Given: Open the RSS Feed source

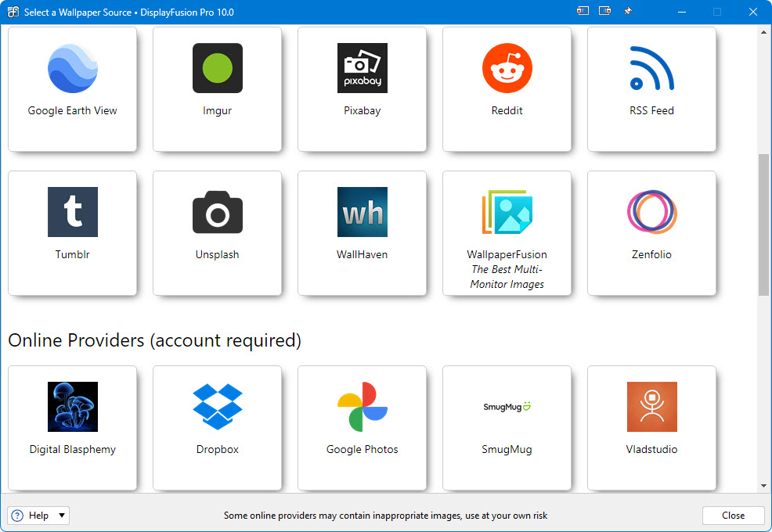Looking at the screenshot, I should point(651,88).
